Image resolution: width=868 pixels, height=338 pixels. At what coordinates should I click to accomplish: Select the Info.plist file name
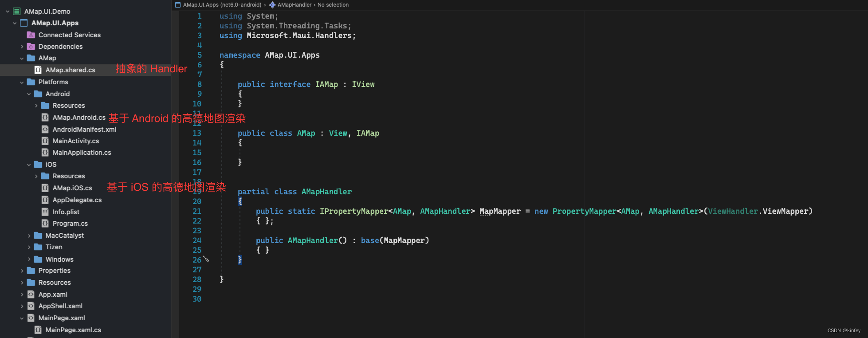(x=66, y=212)
